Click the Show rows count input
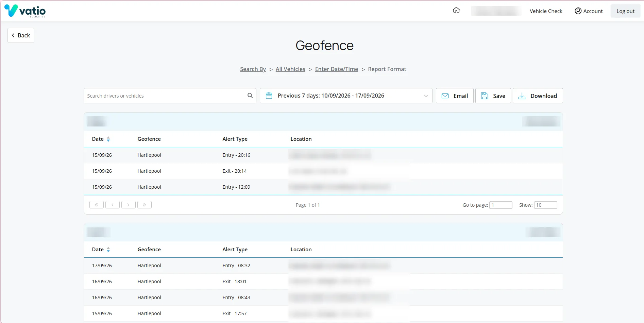 (546, 205)
